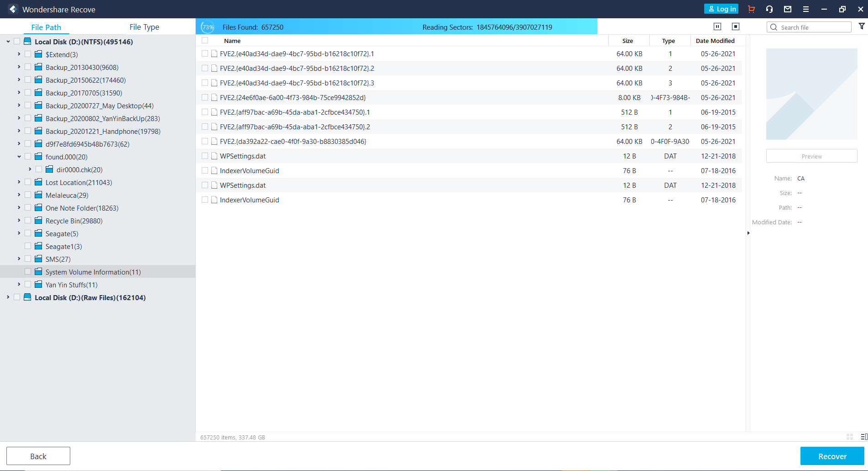The height and width of the screenshot is (471, 868).
Task: Stop the scan with the stop icon
Action: coord(736,26)
